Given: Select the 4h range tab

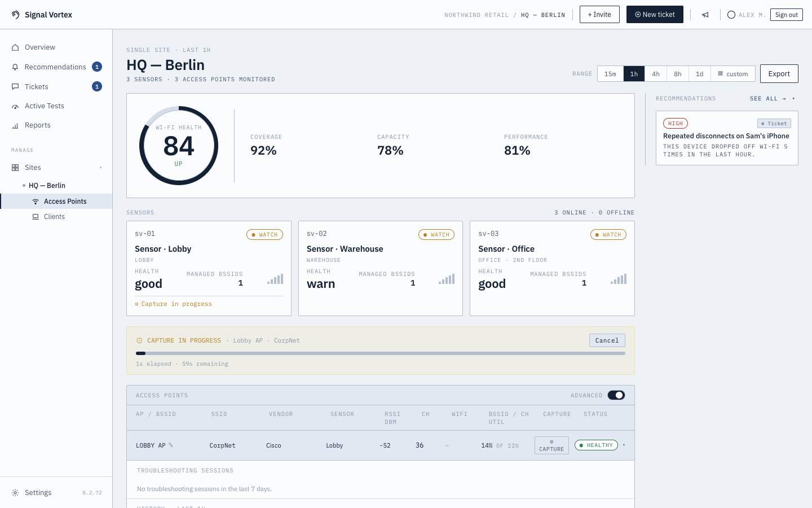Looking at the screenshot, I should pyautogui.click(x=656, y=74).
